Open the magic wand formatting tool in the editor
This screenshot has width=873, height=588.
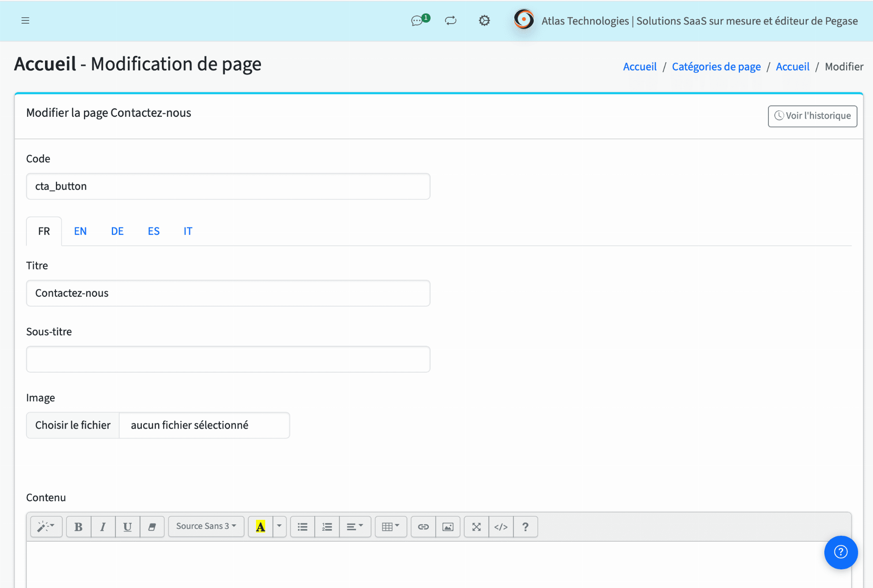click(x=46, y=526)
